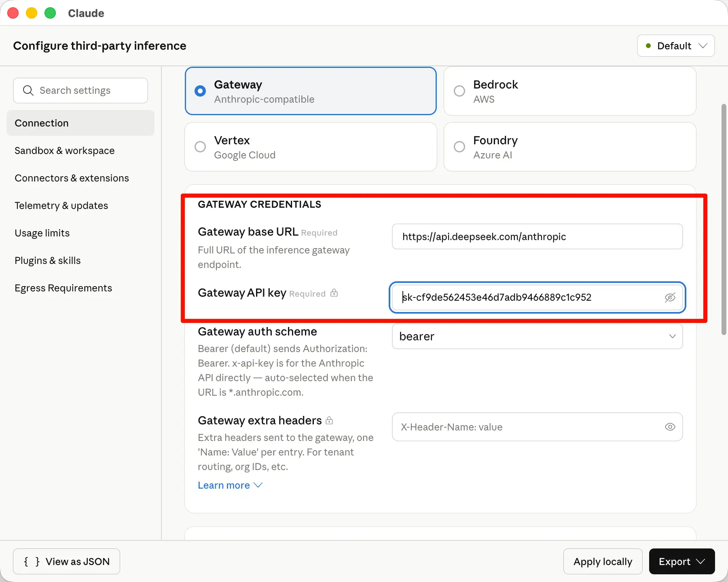This screenshot has height=582, width=728.
Task: Open the Export dropdown button
Action: point(681,561)
